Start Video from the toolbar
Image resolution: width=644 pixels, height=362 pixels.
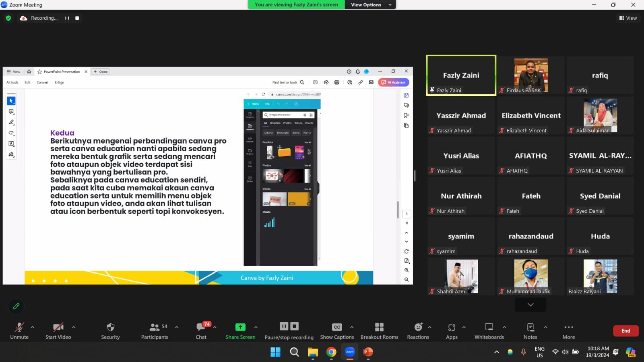pos(58,331)
